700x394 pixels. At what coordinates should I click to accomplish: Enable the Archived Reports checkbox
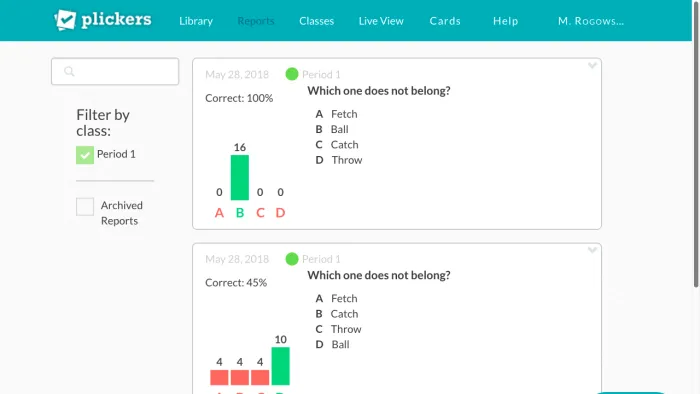tap(85, 207)
